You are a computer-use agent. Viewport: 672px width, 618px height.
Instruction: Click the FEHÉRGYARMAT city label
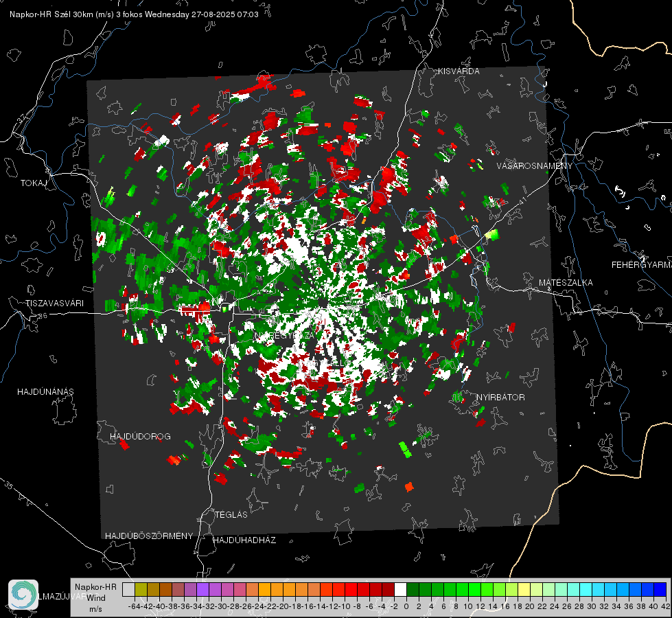click(x=642, y=265)
